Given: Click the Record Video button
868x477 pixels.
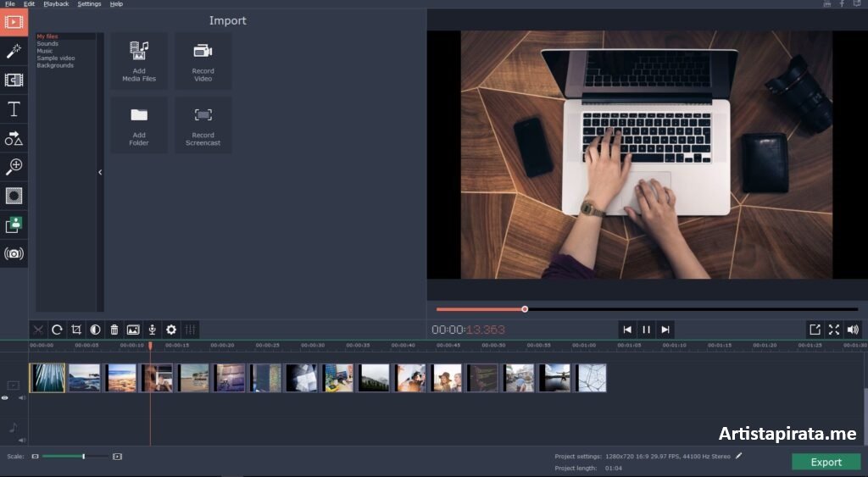Looking at the screenshot, I should 203,61.
